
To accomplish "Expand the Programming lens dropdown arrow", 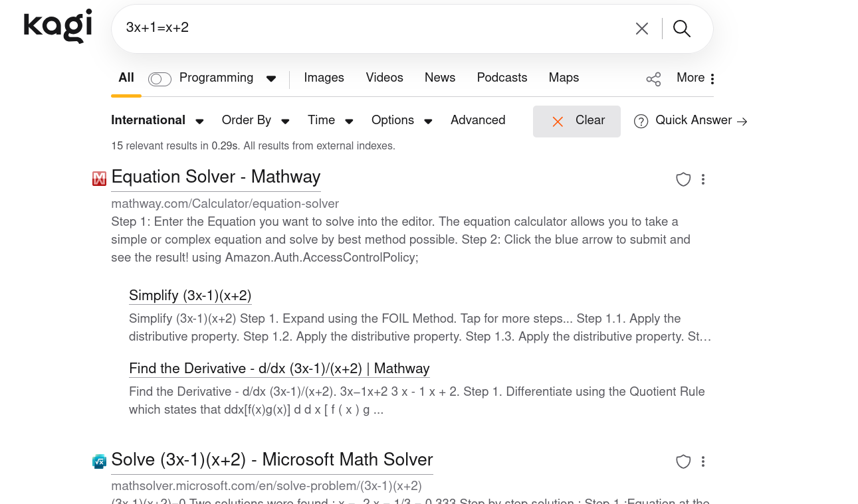I will pyautogui.click(x=271, y=79).
